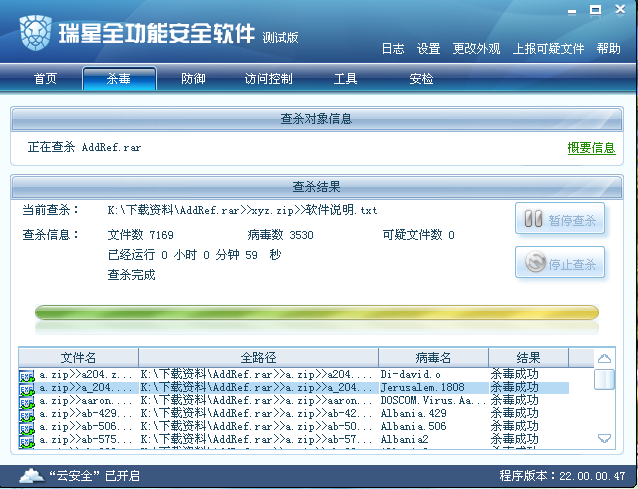Select the 杀毒 tab
Viewport: 638px width, 489px height.
119,79
